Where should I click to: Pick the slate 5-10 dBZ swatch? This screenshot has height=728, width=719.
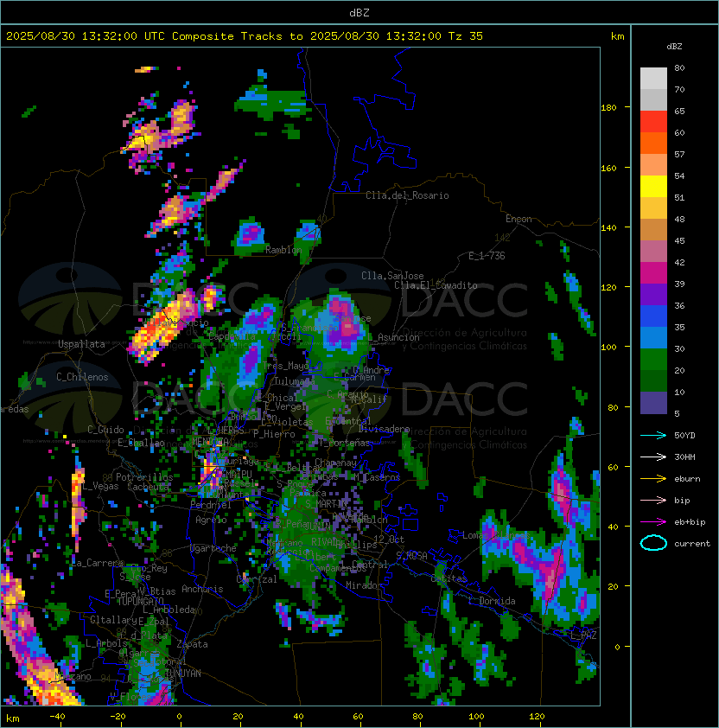click(653, 402)
